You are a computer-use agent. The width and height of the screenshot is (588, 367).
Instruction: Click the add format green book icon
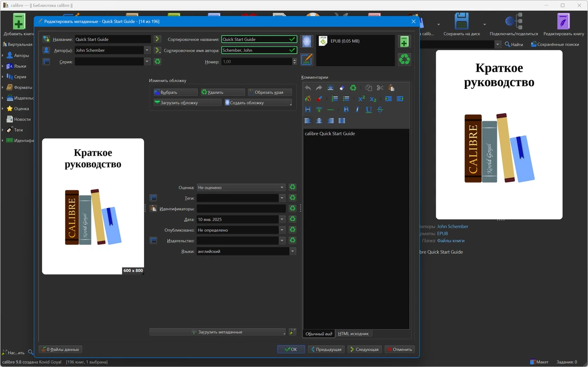[x=404, y=41]
